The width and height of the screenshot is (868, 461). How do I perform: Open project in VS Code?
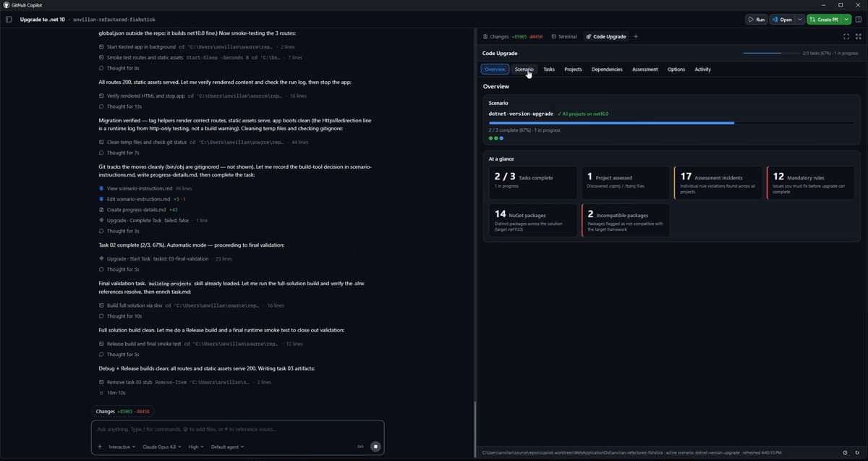[x=781, y=20]
